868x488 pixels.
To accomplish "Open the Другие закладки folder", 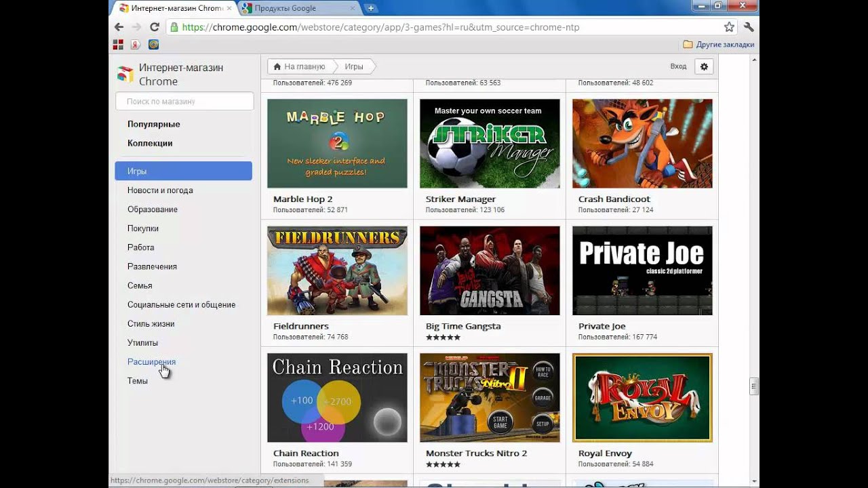I will pyautogui.click(x=718, y=45).
